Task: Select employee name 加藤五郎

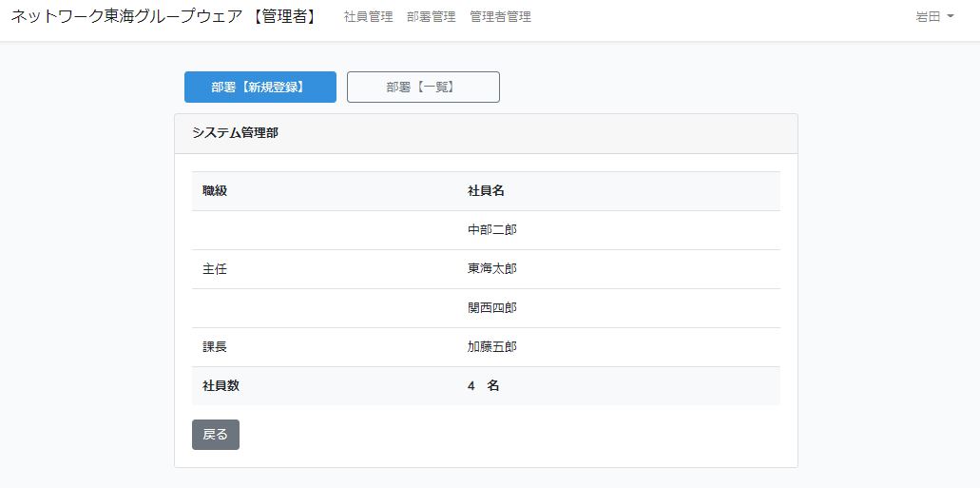Action: [492, 346]
